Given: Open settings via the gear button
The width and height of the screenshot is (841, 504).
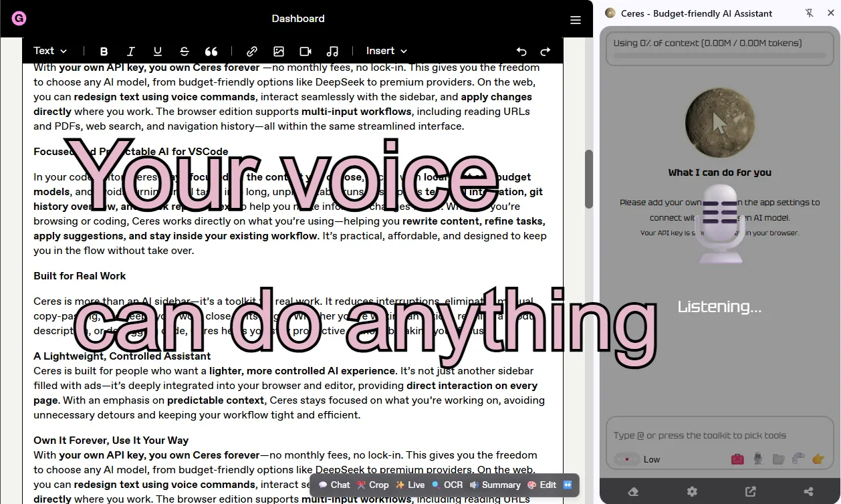Looking at the screenshot, I should 692,491.
